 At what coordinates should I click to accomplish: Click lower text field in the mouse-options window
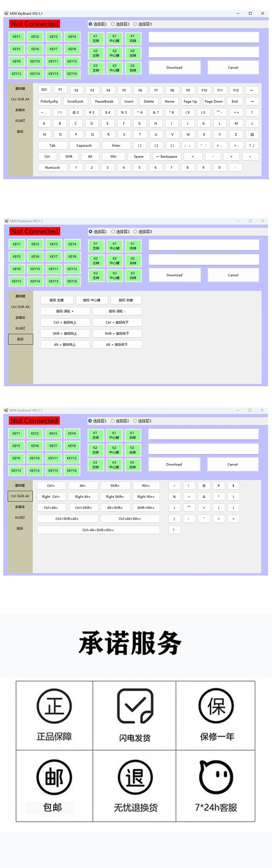(x=204, y=259)
